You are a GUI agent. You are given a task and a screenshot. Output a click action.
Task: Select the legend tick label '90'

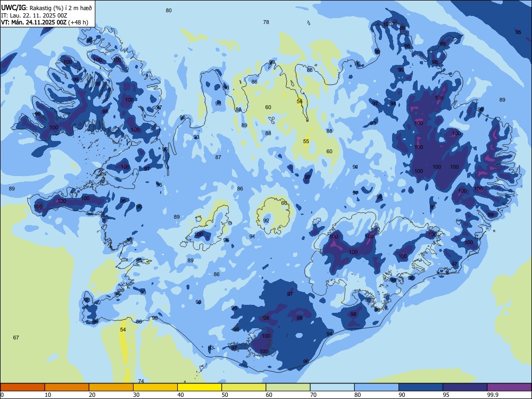pyautogui.click(x=402, y=395)
